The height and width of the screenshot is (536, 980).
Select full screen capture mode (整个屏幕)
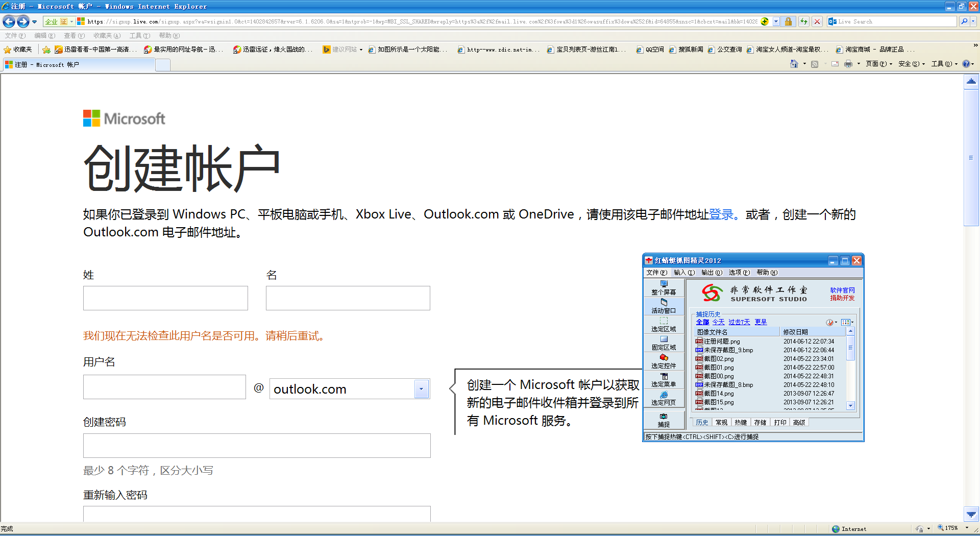point(664,288)
